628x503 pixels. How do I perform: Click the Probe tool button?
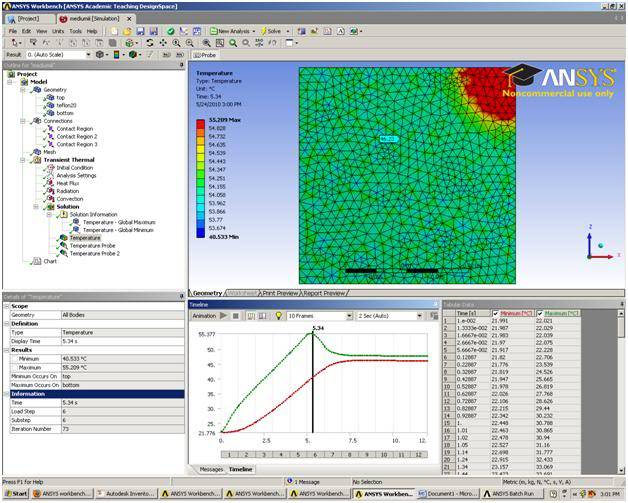(204, 55)
